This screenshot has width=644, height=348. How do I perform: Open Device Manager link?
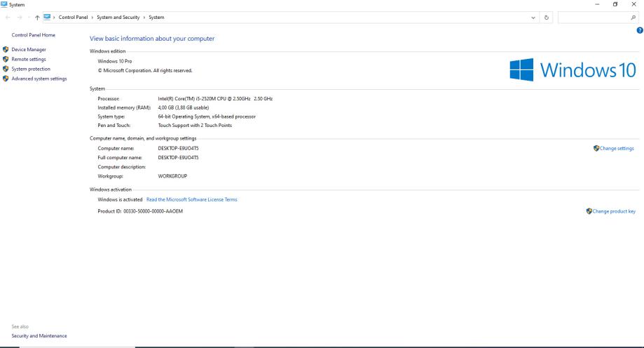29,49
